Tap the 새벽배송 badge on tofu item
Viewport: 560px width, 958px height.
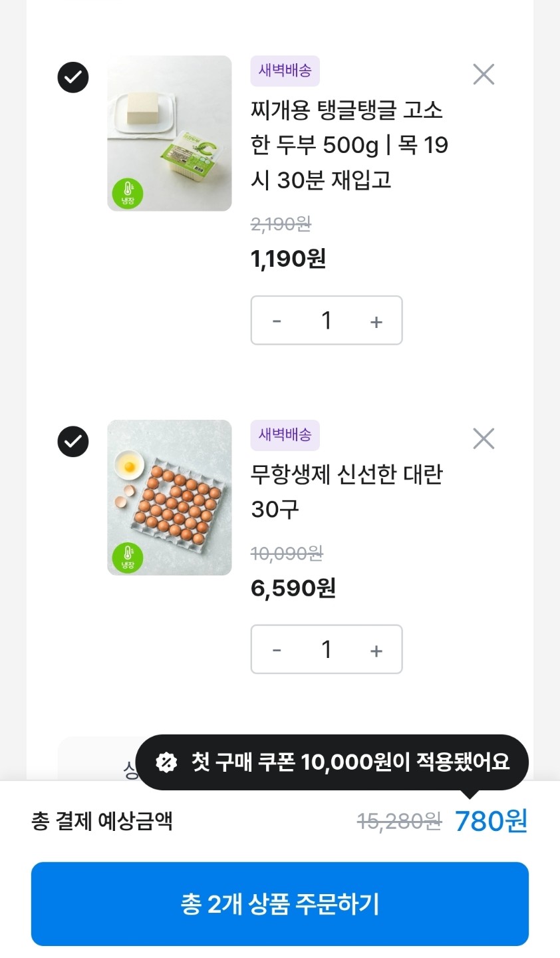pos(285,71)
